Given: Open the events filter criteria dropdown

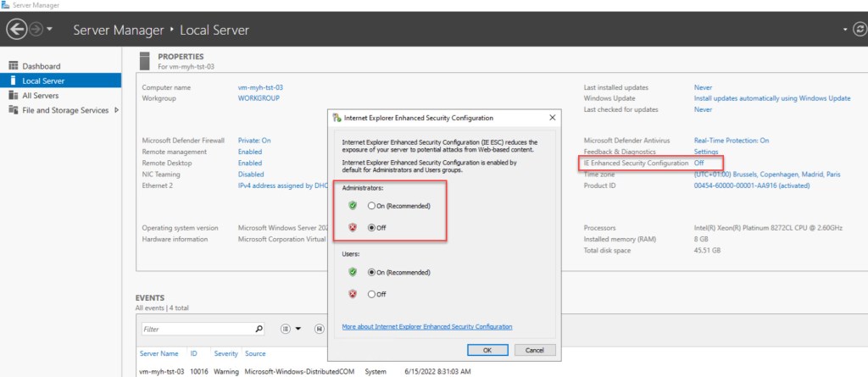Looking at the screenshot, I should (288, 329).
